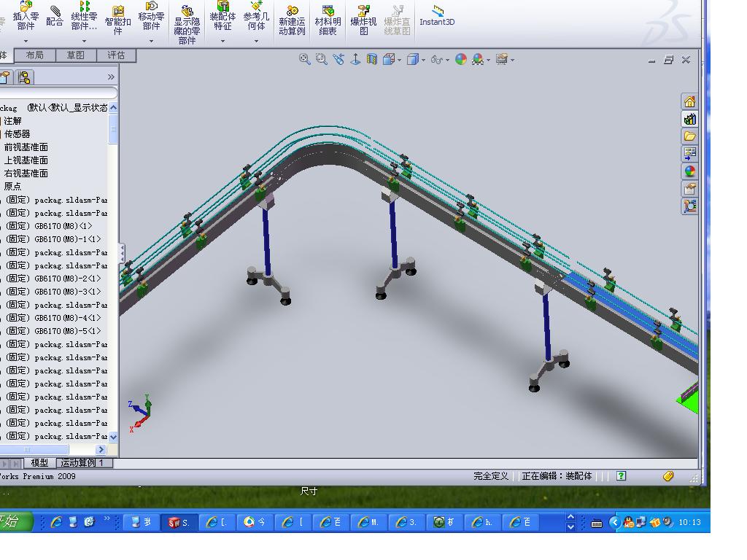Click feature tree scrollbar up arrow
This screenshot has height=560, width=747.
pos(113,108)
